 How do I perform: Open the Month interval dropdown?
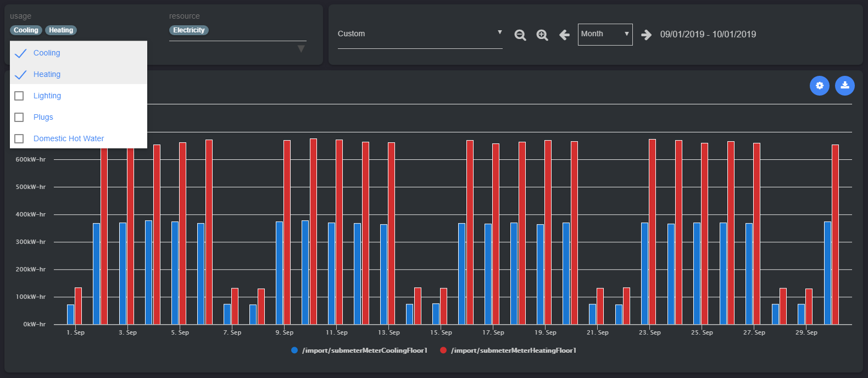(x=605, y=34)
